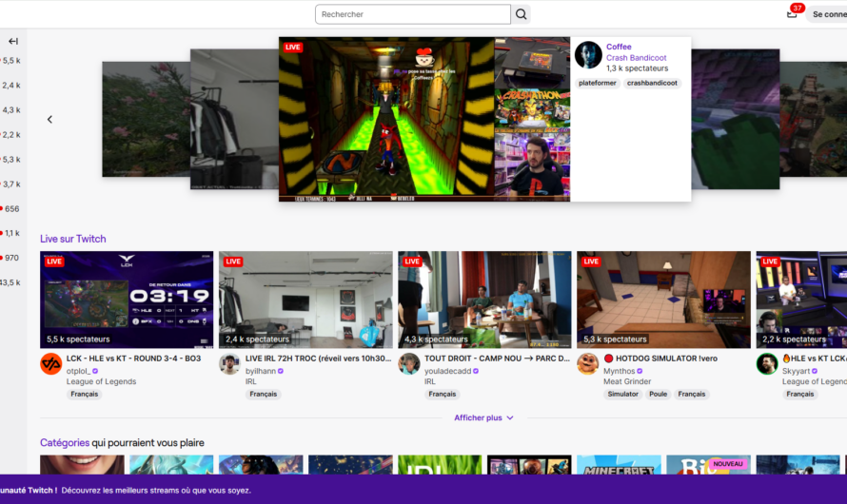The width and height of the screenshot is (847, 504).
Task: Click in the Rechercher search field
Action: pyautogui.click(x=413, y=14)
